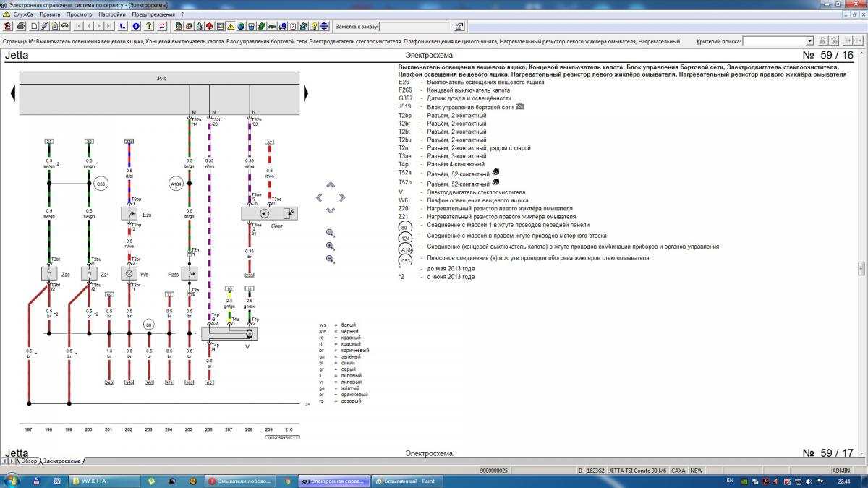Pan diagram down with navigation arrow
The image size is (868, 488).
[331, 210]
